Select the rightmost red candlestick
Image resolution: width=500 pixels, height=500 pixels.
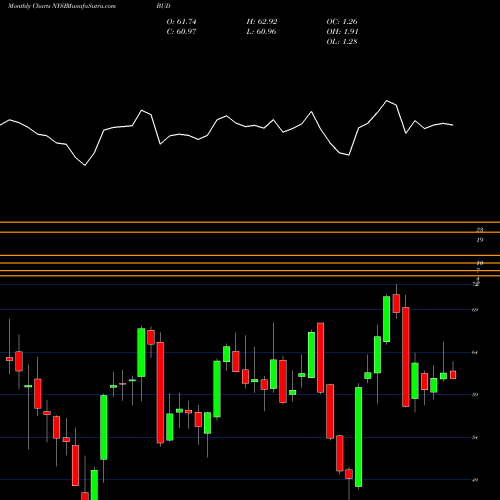pyautogui.click(x=453, y=375)
